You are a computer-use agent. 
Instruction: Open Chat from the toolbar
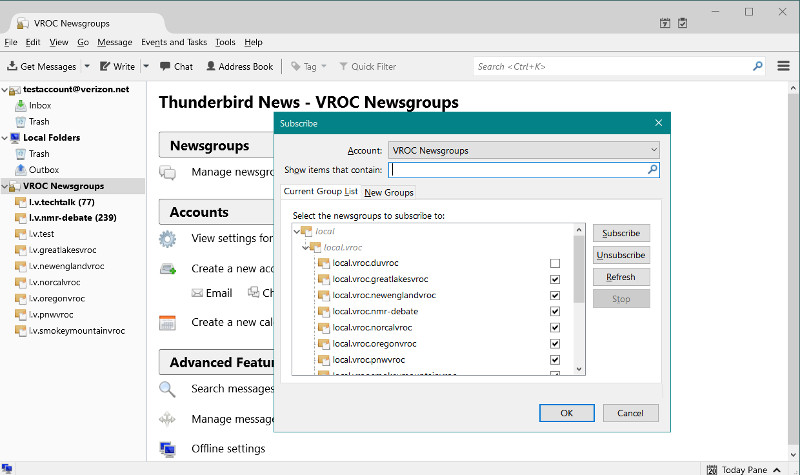[x=176, y=66]
